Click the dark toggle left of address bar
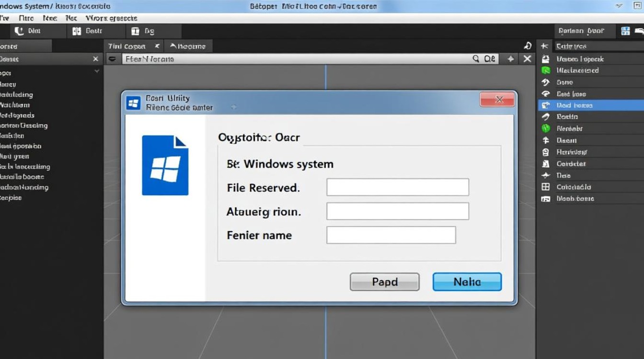The height and width of the screenshot is (359, 644). click(x=112, y=59)
